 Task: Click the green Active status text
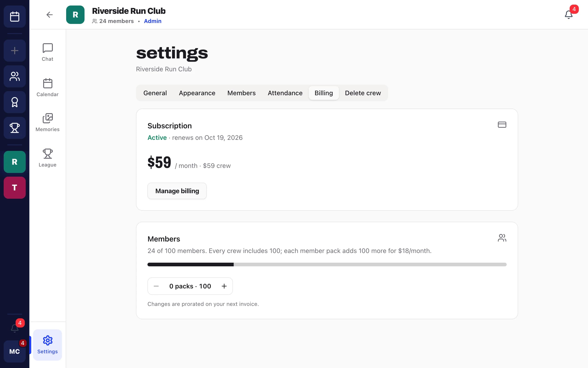coord(157,138)
